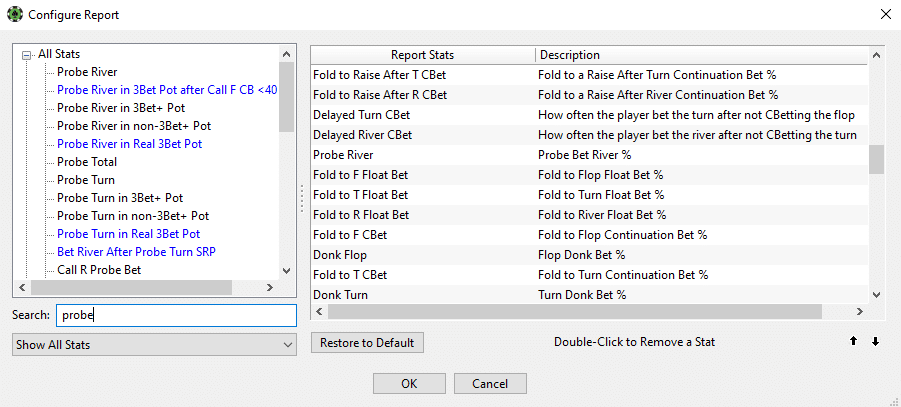Click the Cancel button
901x407 pixels.
tap(490, 383)
